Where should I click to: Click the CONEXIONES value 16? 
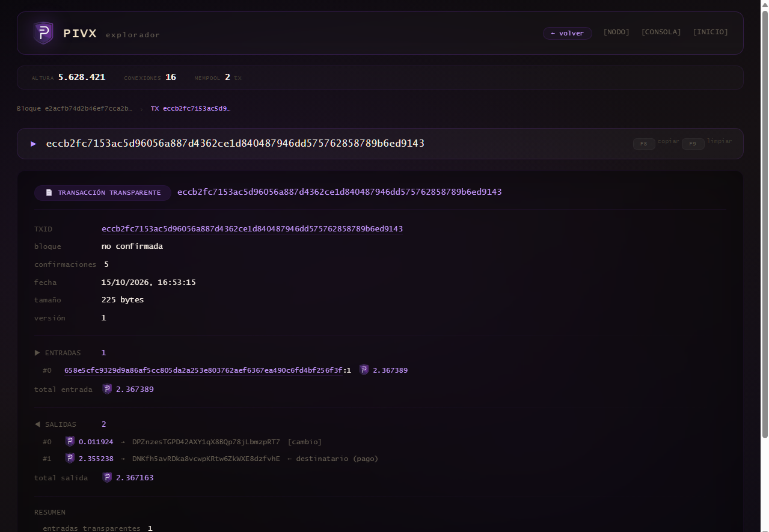171,78
